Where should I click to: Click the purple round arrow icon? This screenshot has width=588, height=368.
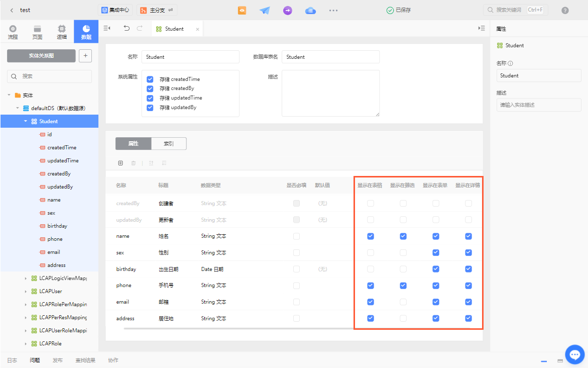(288, 11)
